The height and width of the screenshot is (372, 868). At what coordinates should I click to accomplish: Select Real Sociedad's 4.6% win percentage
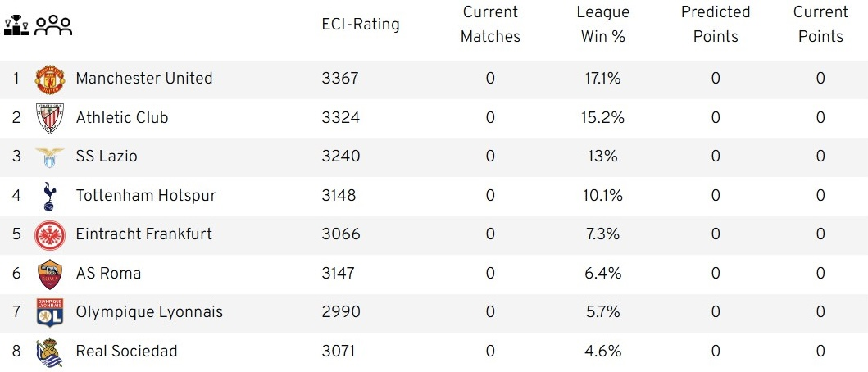(603, 352)
